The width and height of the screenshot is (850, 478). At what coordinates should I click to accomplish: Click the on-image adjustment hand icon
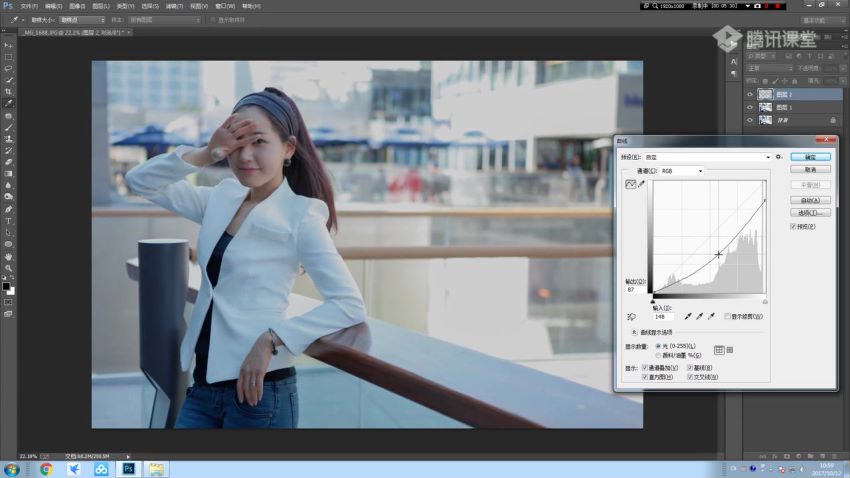coord(632,316)
